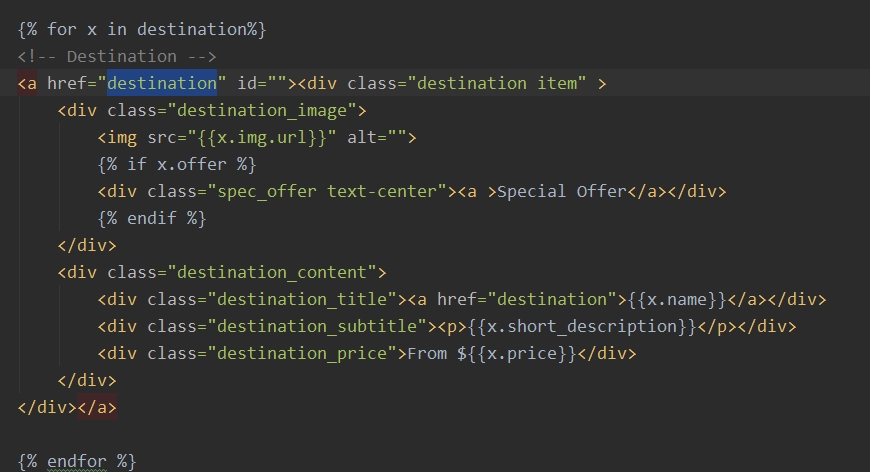Click the final "</div>" before the closing </a>
This screenshot has width=870, height=472.
pos(47,408)
